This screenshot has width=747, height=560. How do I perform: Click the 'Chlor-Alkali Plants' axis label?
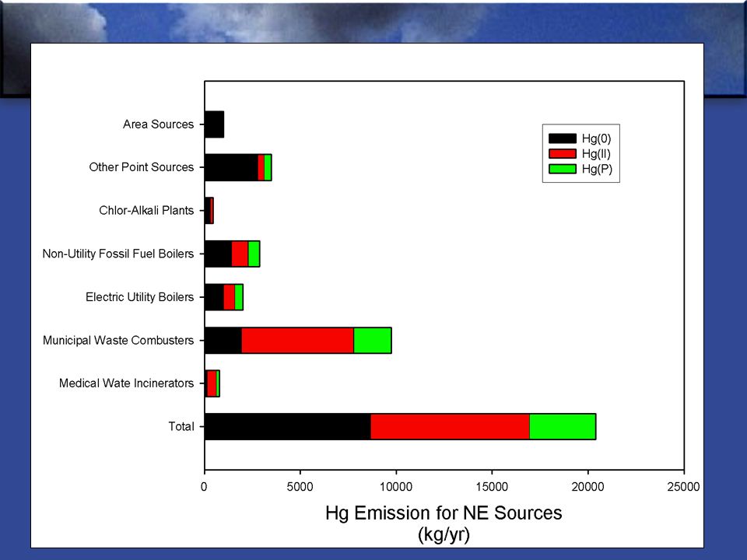pos(146,211)
